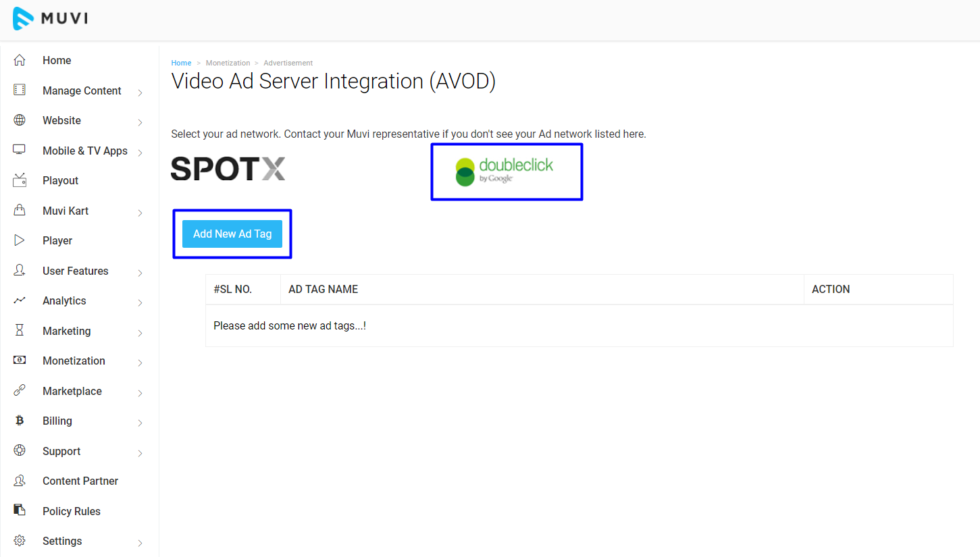Click the Advertisement breadcrumb
This screenshot has width=980, height=557.
(x=288, y=63)
